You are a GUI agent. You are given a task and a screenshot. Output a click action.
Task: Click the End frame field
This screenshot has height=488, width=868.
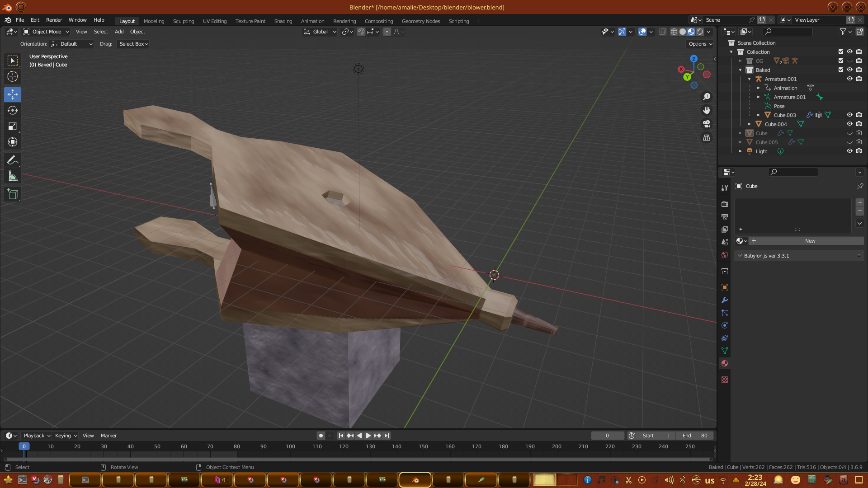point(695,436)
